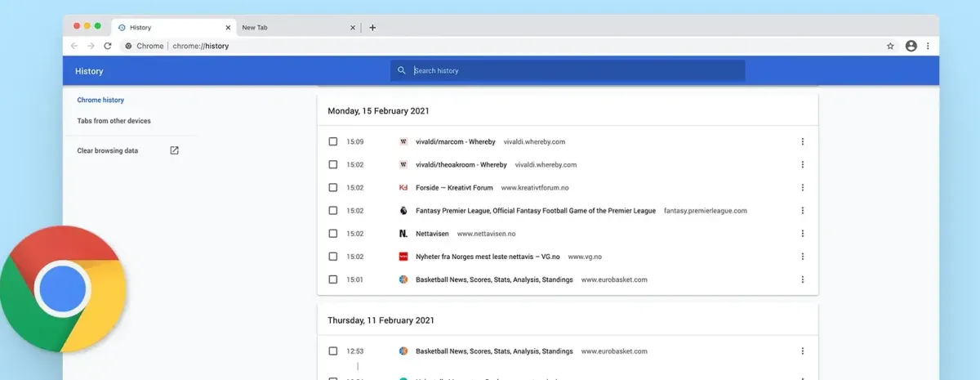This screenshot has height=380, width=980.
Task: Switch to the New Tab tab
Action: pos(298,27)
